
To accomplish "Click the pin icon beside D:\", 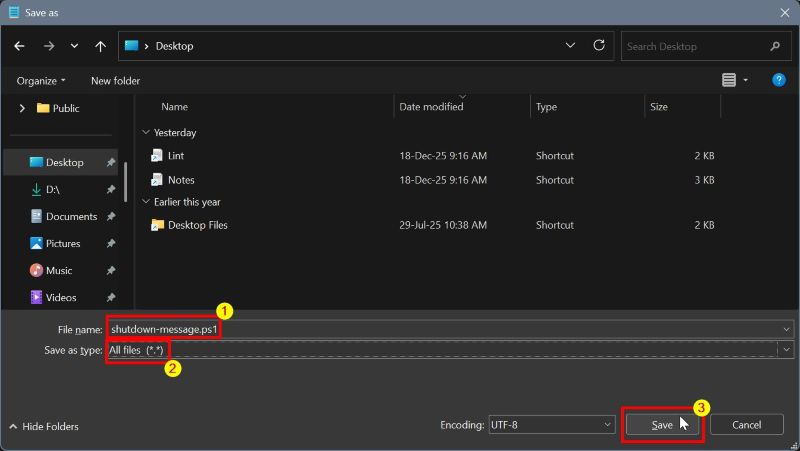I will coord(111,189).
